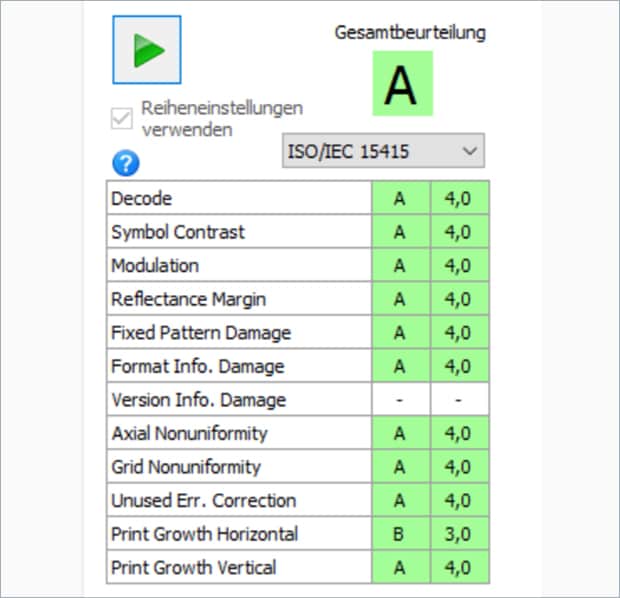Select the Symbol Contrast row
Screen dimensions: 620x598
177,232
